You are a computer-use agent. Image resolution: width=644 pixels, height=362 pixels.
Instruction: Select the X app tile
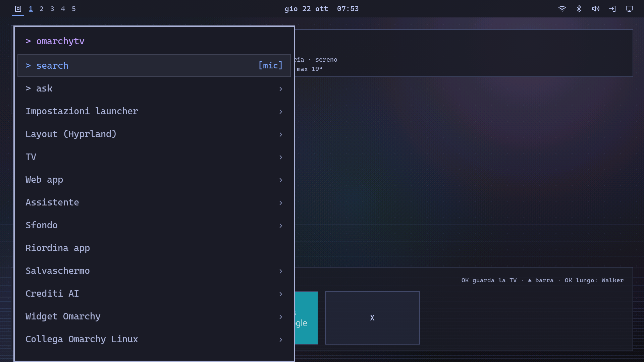click(x=372, y=318)
